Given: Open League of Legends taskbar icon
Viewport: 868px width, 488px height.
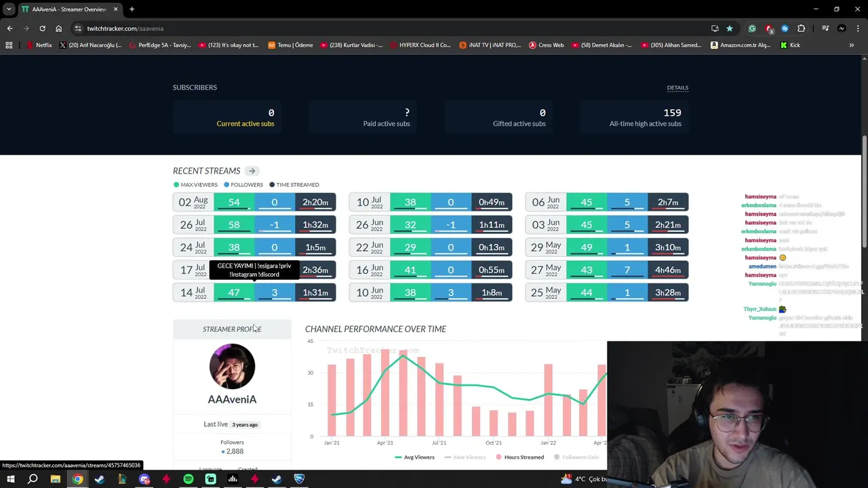Looking at the screenshot, I should pos(121,479).
